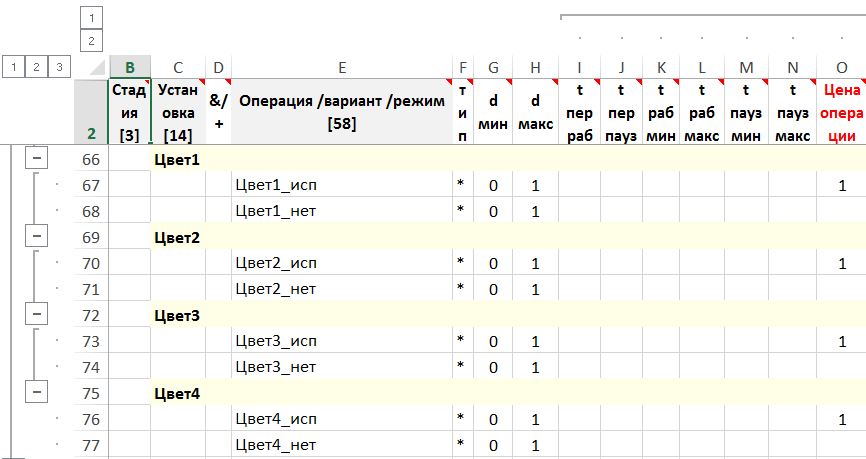Click row outline level 3 button
Image resolution: width=866 pixels, height=459 pixels.
pyautogui.click(x=59, y=66)
